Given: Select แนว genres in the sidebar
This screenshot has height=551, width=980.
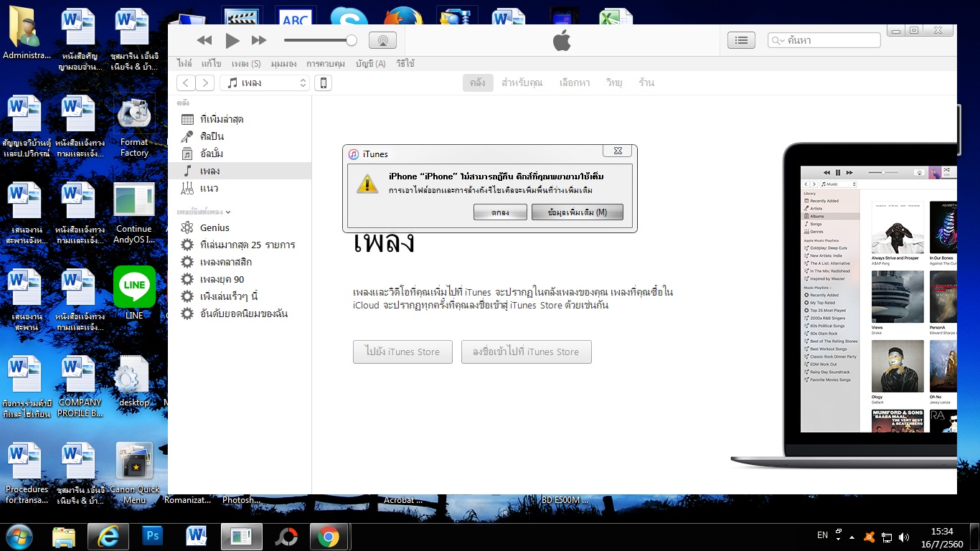Looking at the screenshot, I should [240, 188].
